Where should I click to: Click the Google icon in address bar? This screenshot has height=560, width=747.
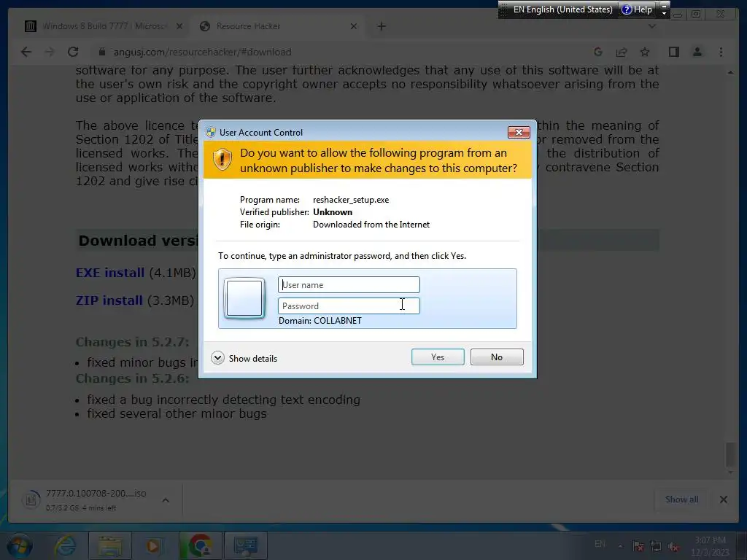(598, 52)
